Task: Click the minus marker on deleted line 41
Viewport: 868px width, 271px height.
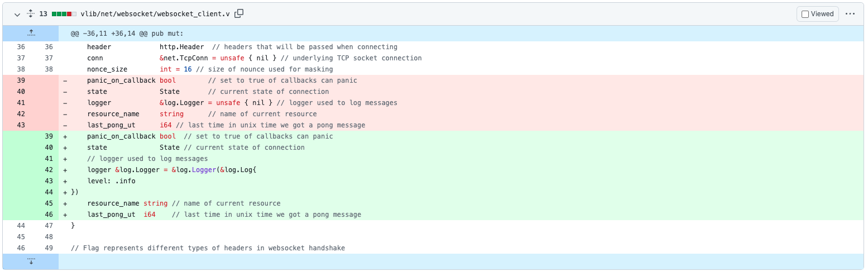Action: point(65,103)
